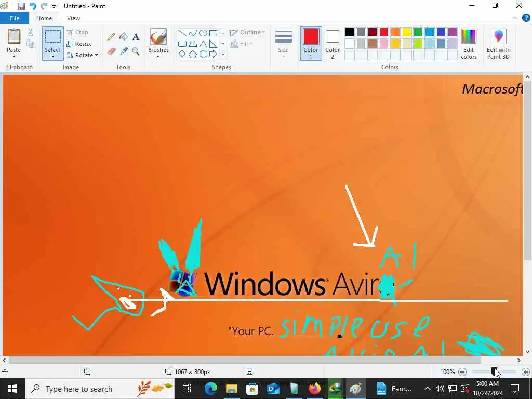The width and height of the screenshot is (532, 399).
Task: Activate Color 1 foreground selector
Action: coord(311,44)
